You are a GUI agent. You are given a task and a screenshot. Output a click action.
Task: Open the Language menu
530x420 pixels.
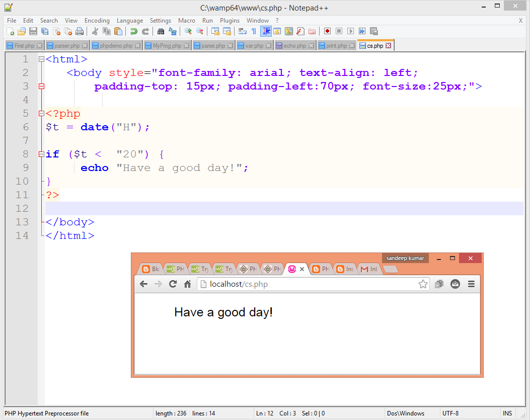point(130,21)
